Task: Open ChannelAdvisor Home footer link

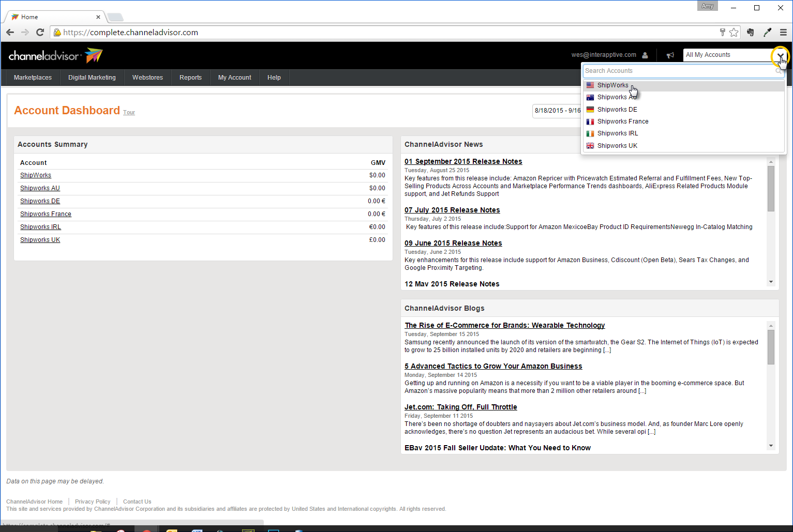Action: click(34, 501)
